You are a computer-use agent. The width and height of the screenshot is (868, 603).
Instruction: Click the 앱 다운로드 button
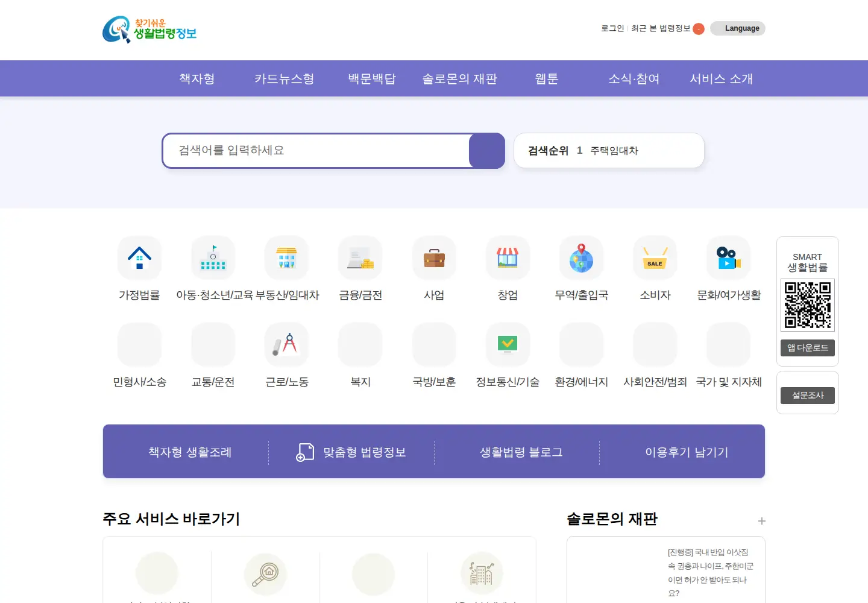(x=808, y=348)
